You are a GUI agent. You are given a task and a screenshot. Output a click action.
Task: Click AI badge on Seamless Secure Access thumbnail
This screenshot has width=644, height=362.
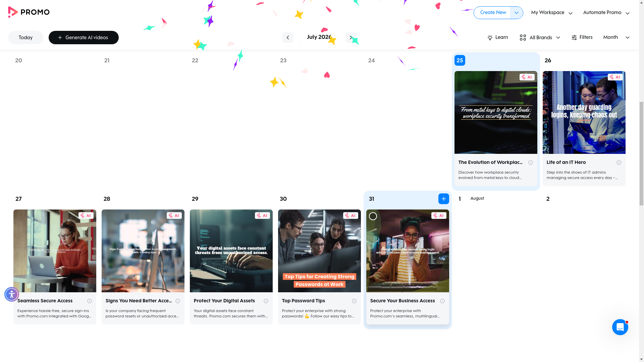click(86, 216)
